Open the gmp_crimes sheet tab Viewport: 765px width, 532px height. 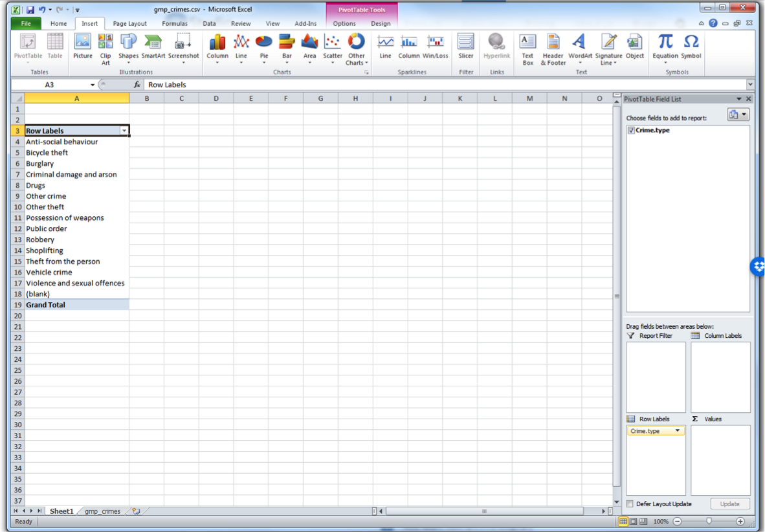click(102, 511)
